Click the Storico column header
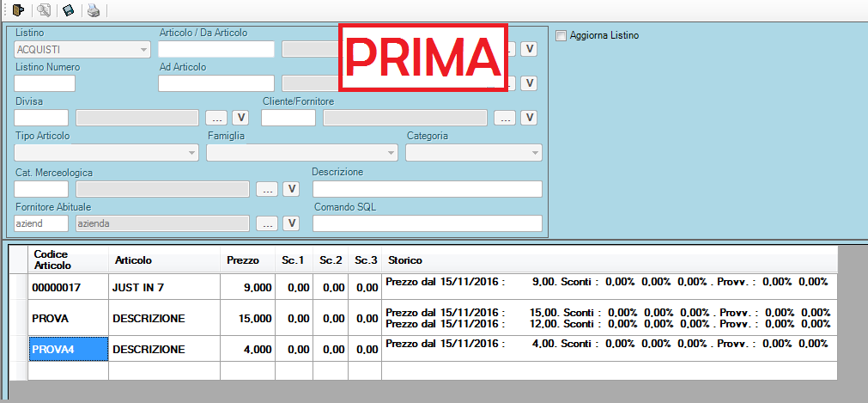This screenshot has height=403, width=868. tap(610, 260)
